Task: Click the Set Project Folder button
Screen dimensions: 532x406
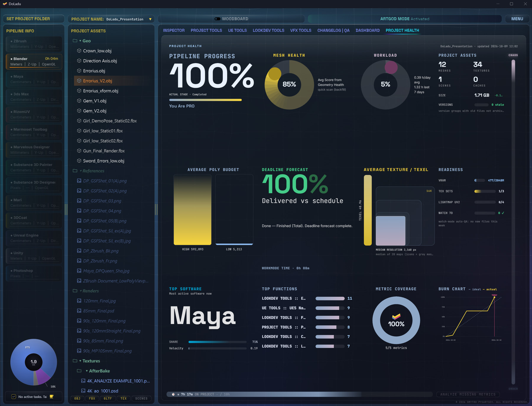Action: [x=34, y=19]
